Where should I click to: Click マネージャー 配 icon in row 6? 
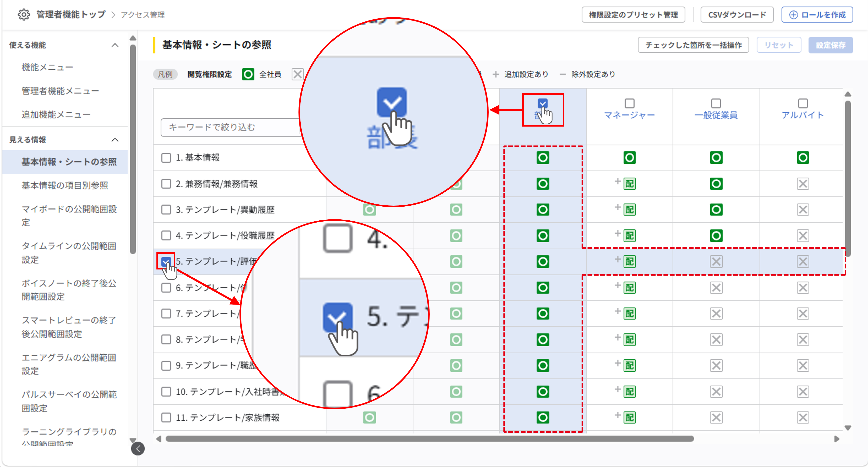(629, 288)
